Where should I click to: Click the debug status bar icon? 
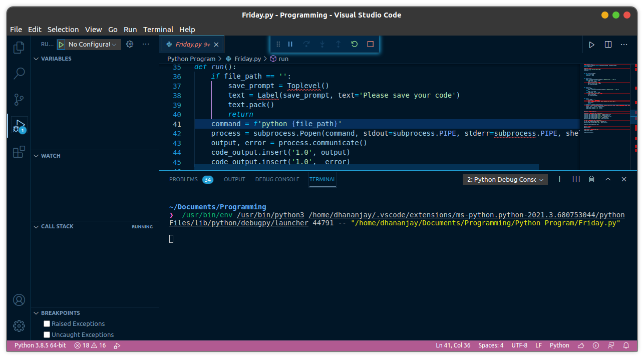click(117, 345)
